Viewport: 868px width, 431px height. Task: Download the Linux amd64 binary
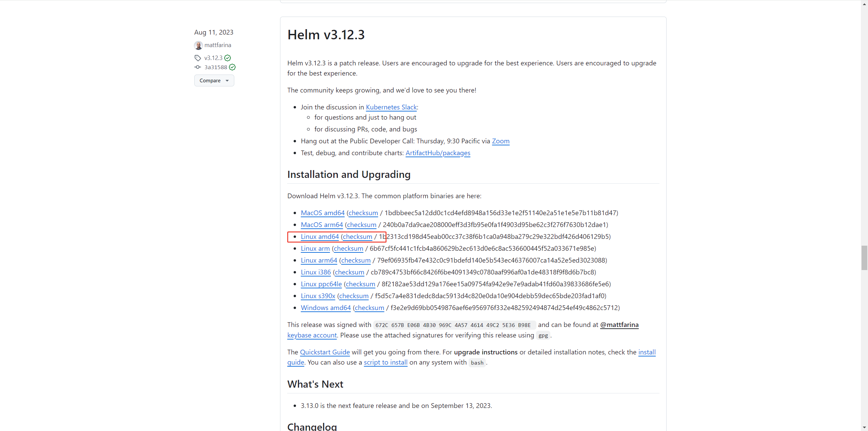319,237
